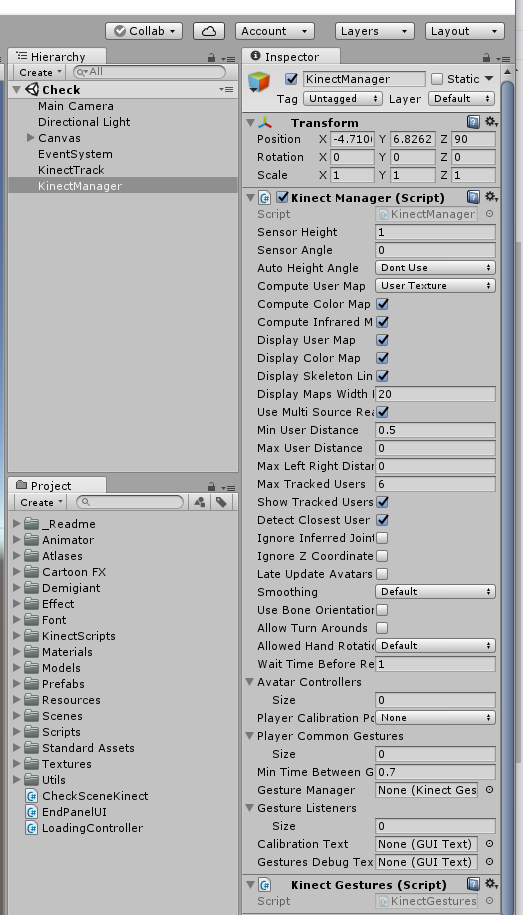Open Hierarchy panel context menu icon

click(x=228, y=58)
